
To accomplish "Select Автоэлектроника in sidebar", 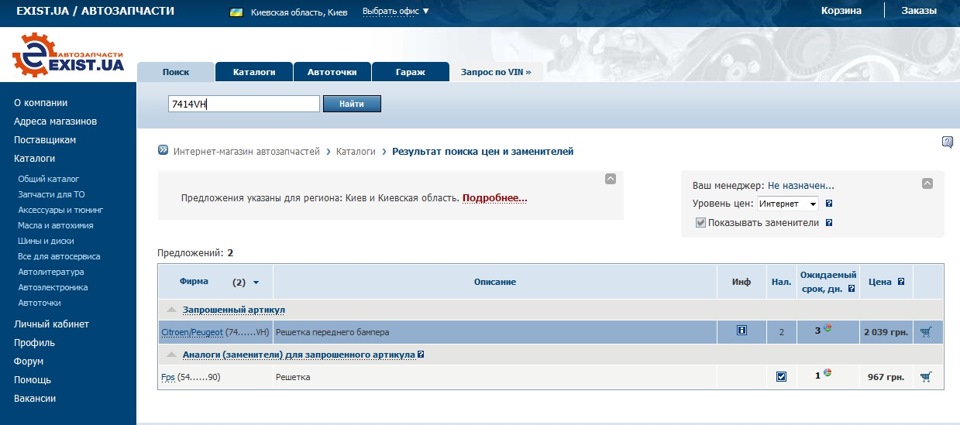I will (53, 287).
